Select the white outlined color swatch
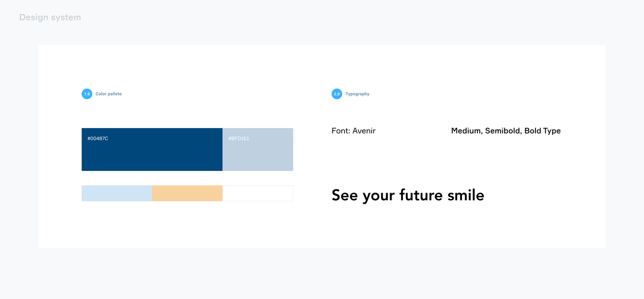 pyautogui.click(x=258, y=193)
